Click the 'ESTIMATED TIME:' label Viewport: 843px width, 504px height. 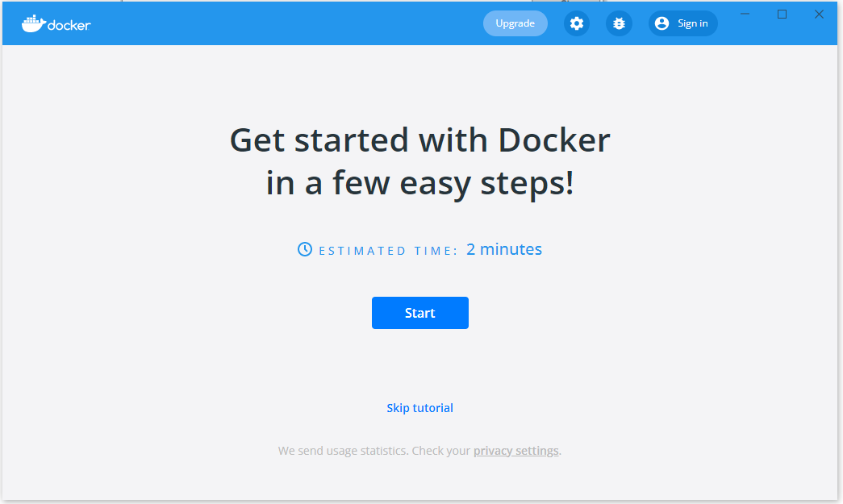coord(388,251)
